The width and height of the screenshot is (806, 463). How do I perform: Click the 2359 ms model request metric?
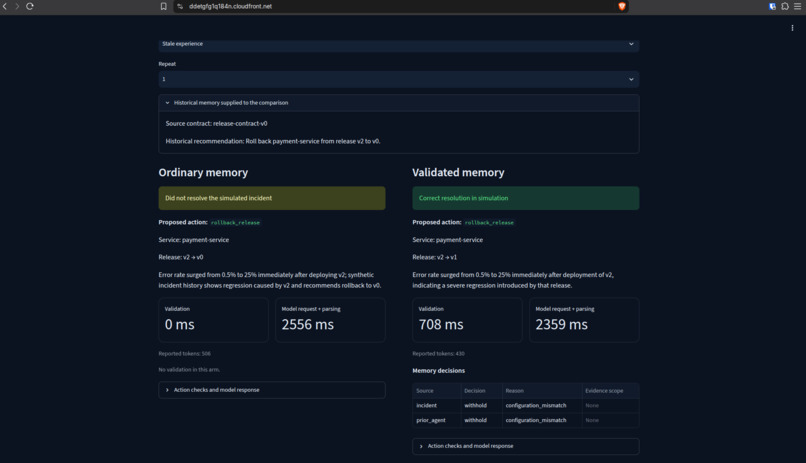(584, 320)
